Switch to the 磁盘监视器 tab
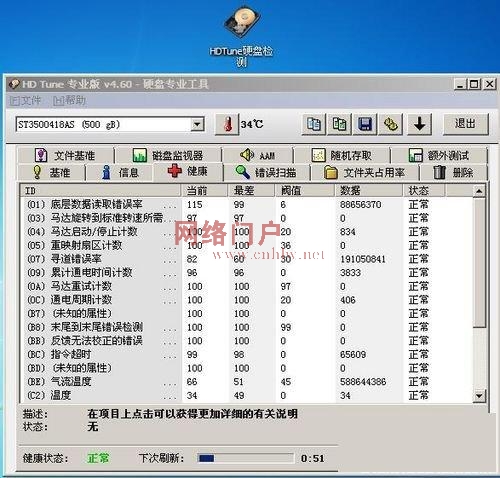The width and height of the screenshot is (500, 478). (168, 155)
